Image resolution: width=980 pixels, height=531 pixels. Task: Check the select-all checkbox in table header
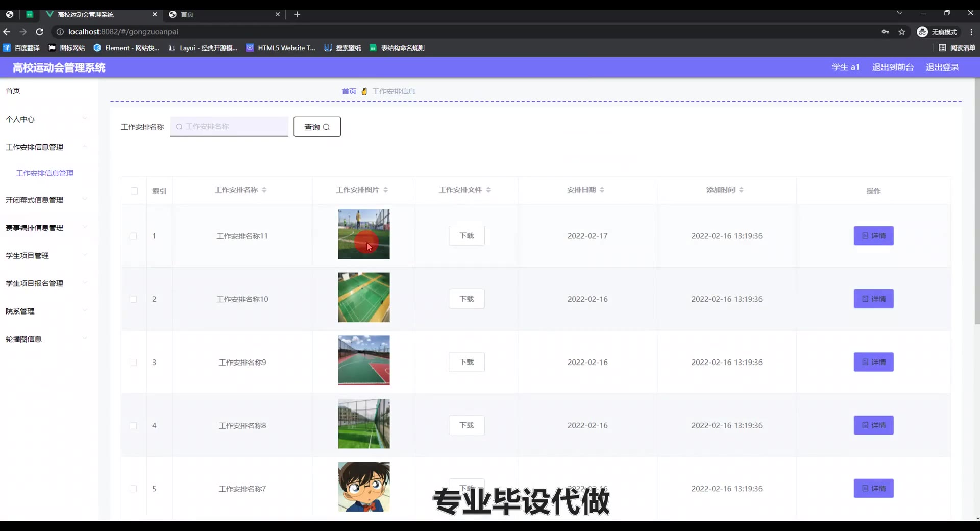134,191
